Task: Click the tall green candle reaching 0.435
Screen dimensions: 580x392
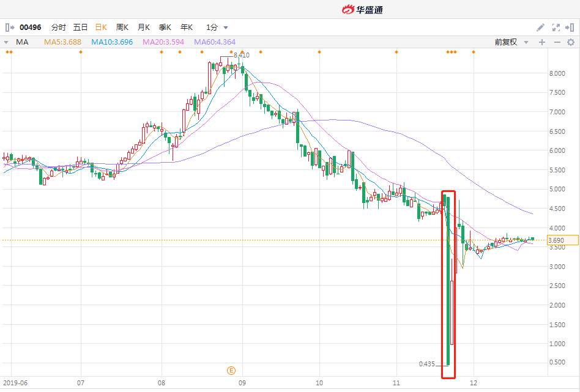Action: click(448, 281)
